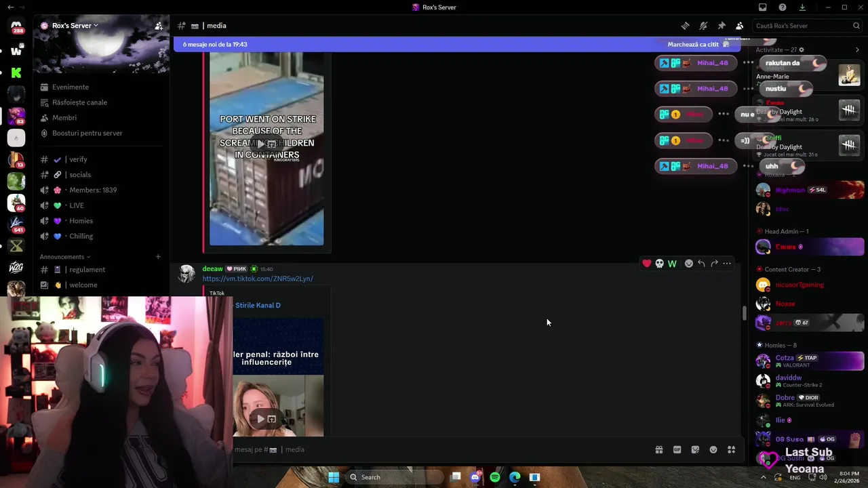Click the search box Caută Rox's Server
The height and width of the screenshot is (488, 868).
(806, 26)
